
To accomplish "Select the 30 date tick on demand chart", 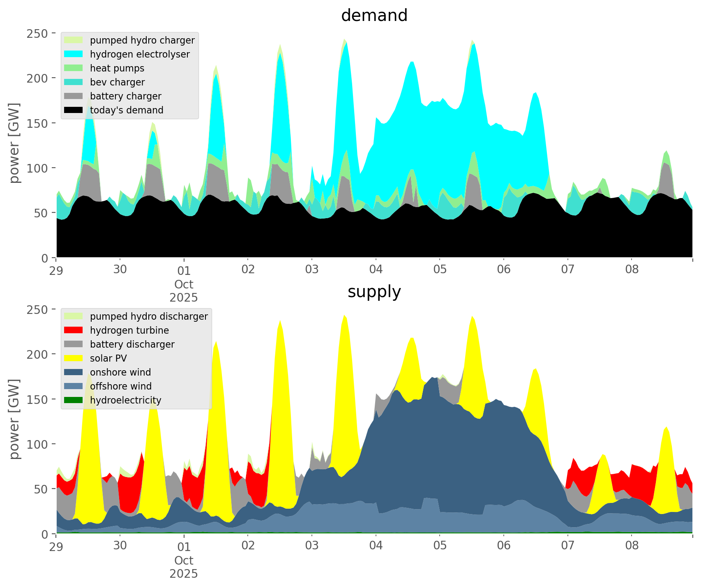I will tap(120, 270).
